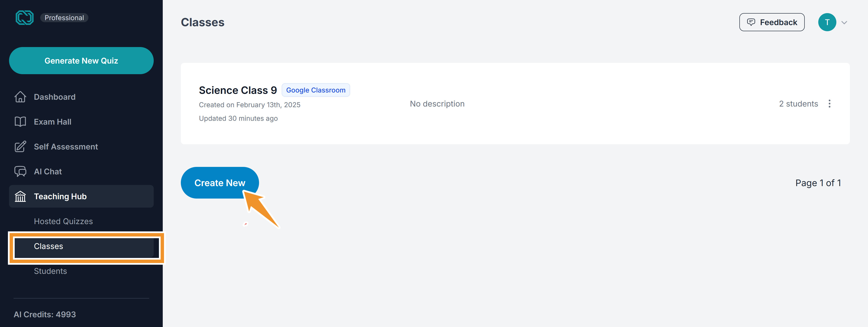Viewport: 868px width, 327px height.
Task: Click the Google Classroom tag
Action: [x=316, y=90]
